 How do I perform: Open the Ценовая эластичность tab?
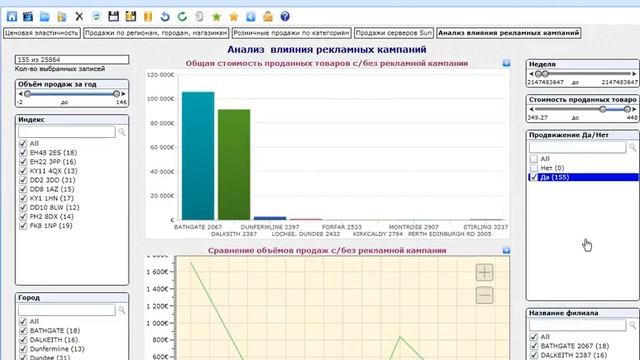[42, 33]
